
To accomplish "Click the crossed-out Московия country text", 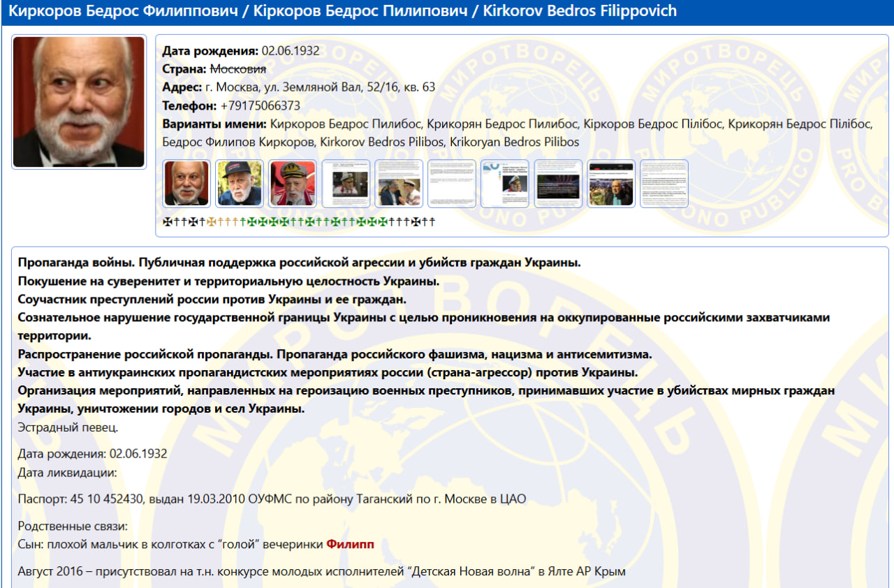I will [x=238, y=69].
